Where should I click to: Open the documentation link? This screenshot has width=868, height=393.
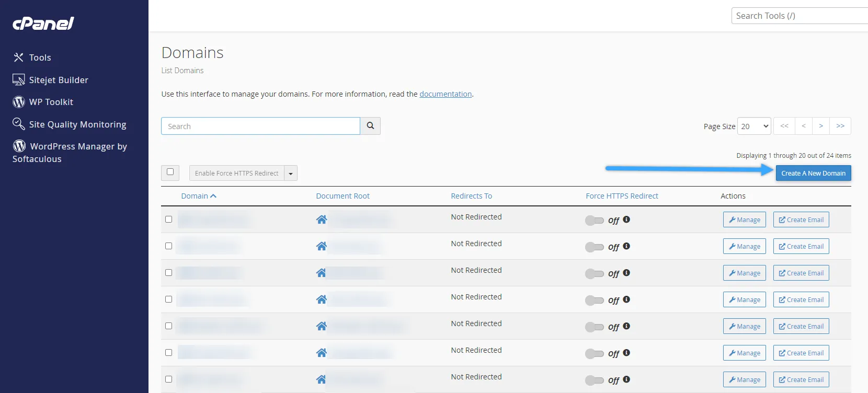click(446, 94)
